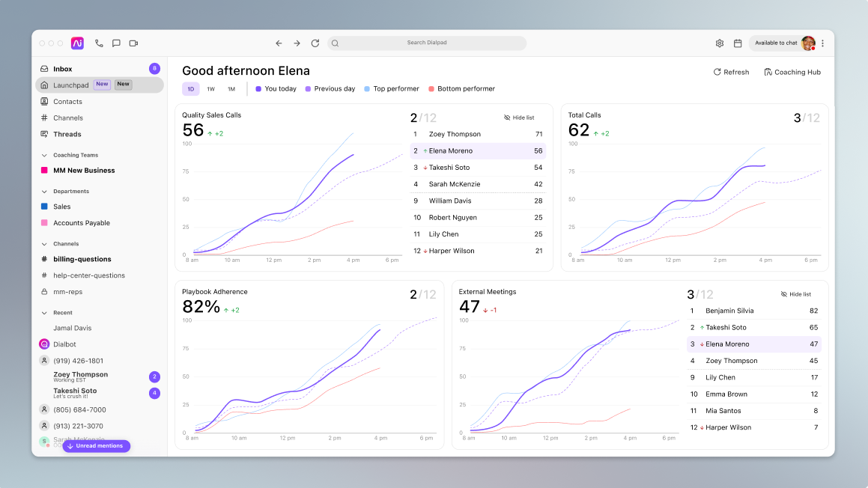Click the Search Dialpad field
The height and width of the screenshot is (488, 868).
tap(427, 43)
